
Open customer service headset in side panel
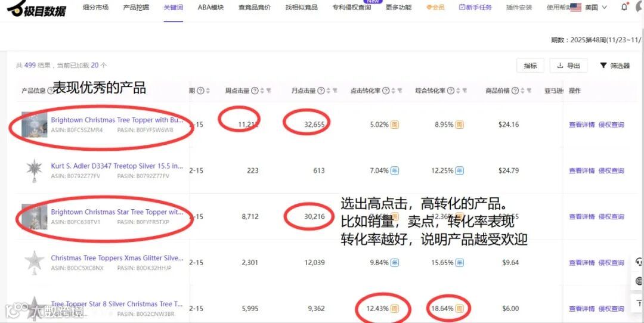tap(639, 262)
